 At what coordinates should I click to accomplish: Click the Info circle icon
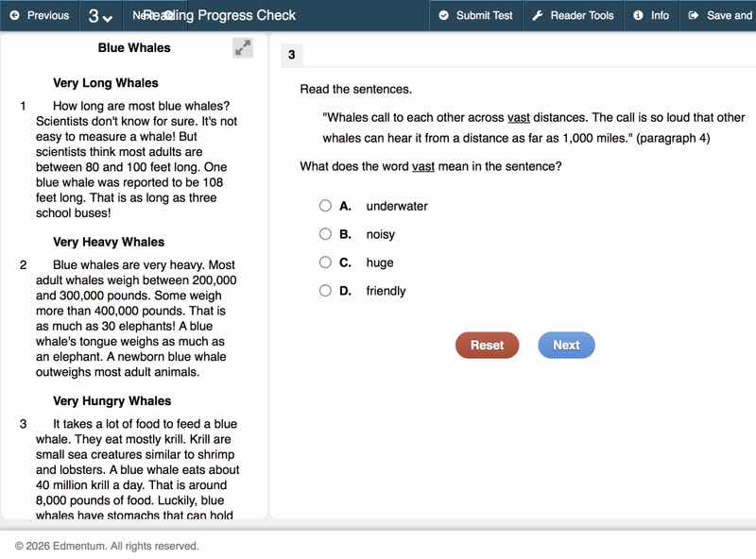(639, 15)
